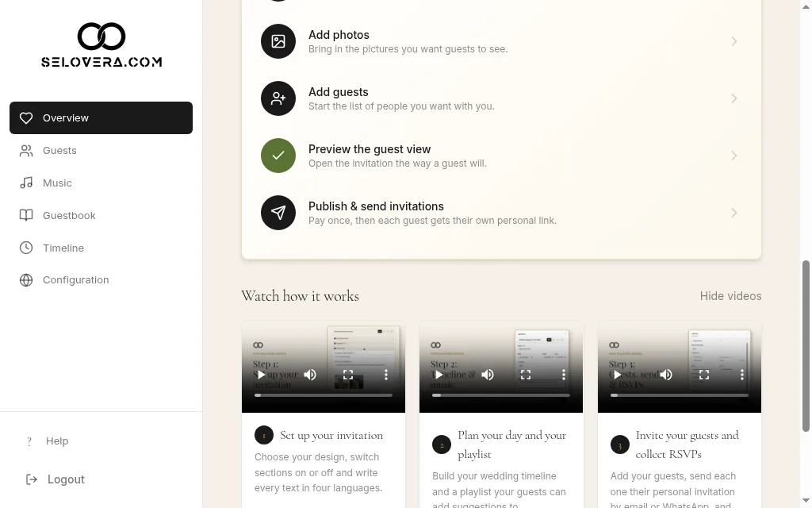Mute the Step 1 video
Image resolution: width=812 pixels, height=508 pixels.
point(310,375)
